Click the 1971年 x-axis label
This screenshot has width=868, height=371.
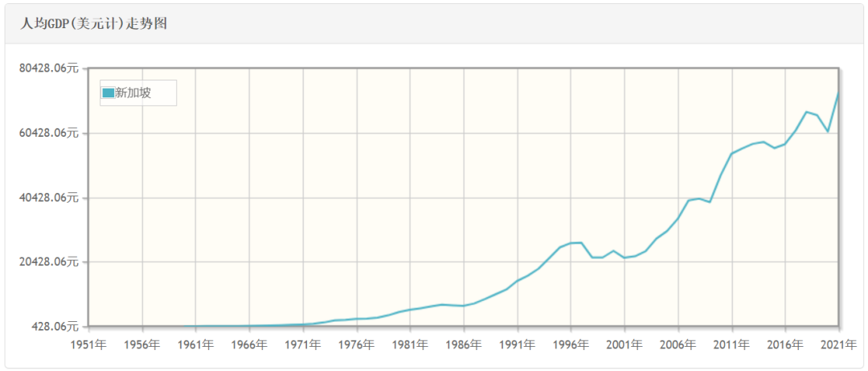pos(303,345)
